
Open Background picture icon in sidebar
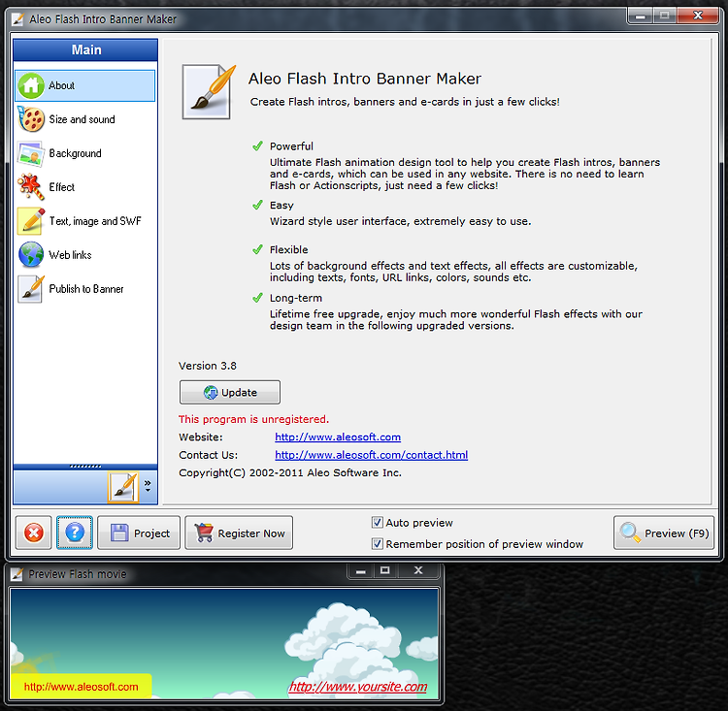tap(31, 153)
